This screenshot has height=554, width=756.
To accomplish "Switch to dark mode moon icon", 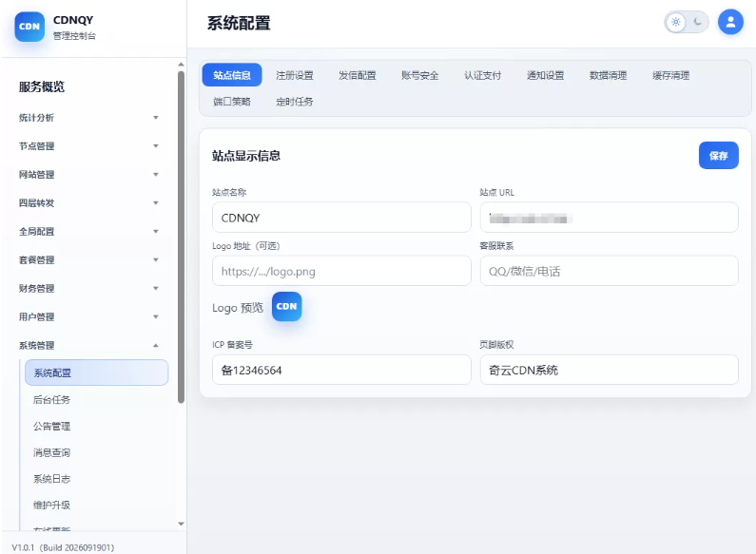I will point(697,22).
